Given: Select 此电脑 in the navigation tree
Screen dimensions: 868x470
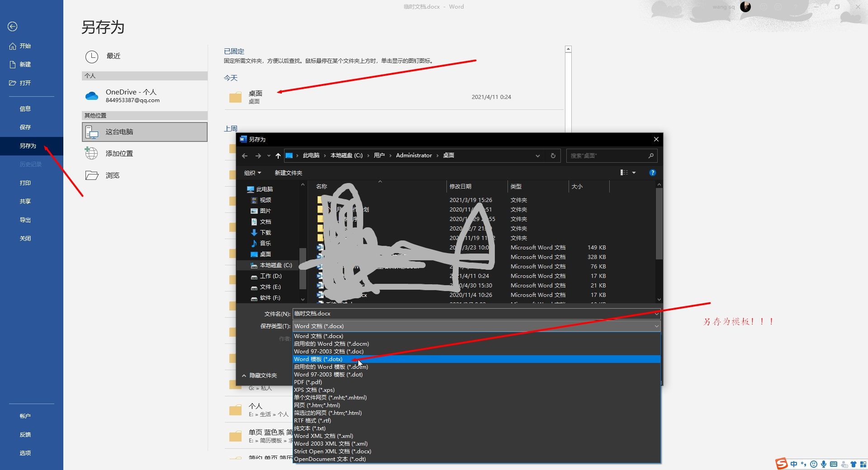Looking at the screenshot, I should coord(260,189).
